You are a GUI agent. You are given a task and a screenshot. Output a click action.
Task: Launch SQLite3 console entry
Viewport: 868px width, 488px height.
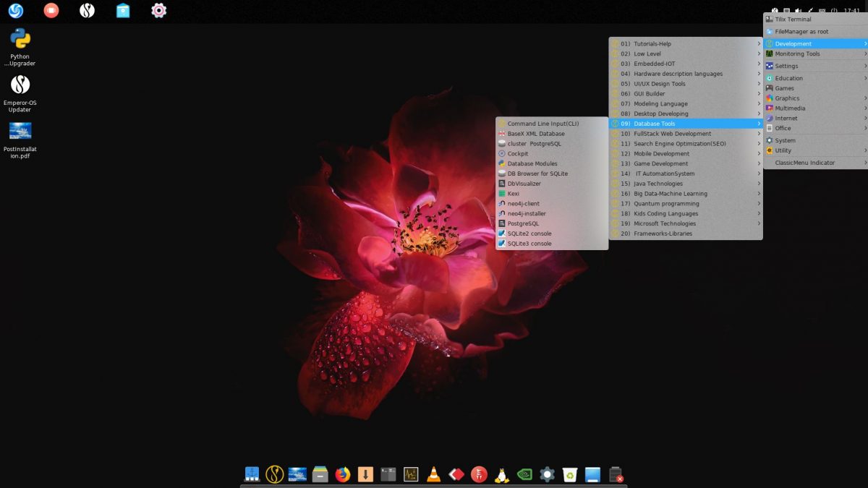[x=552, y=244]
